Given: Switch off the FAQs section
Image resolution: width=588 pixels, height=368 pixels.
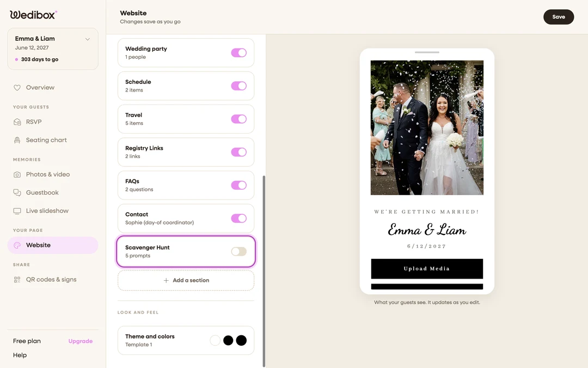Looking at the screenshot, I should [x=239, y=185].
